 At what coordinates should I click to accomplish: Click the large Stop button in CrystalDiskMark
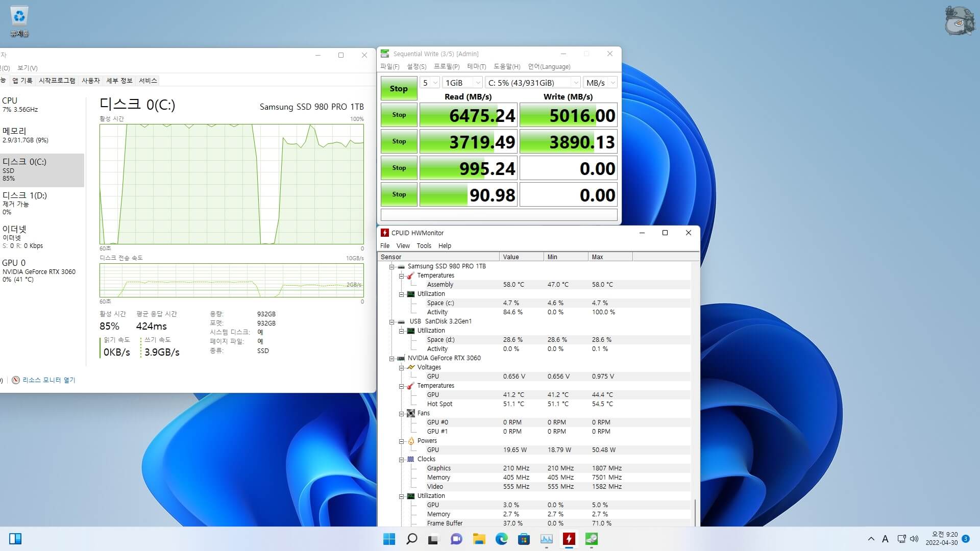399,88
